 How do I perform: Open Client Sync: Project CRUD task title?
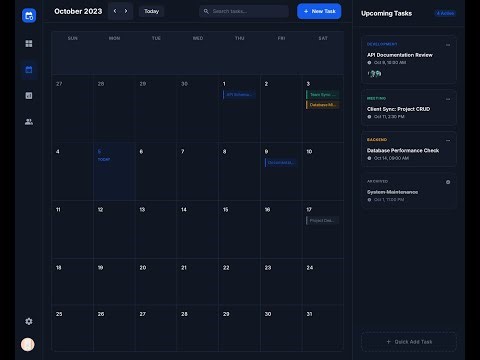[398, 109]
